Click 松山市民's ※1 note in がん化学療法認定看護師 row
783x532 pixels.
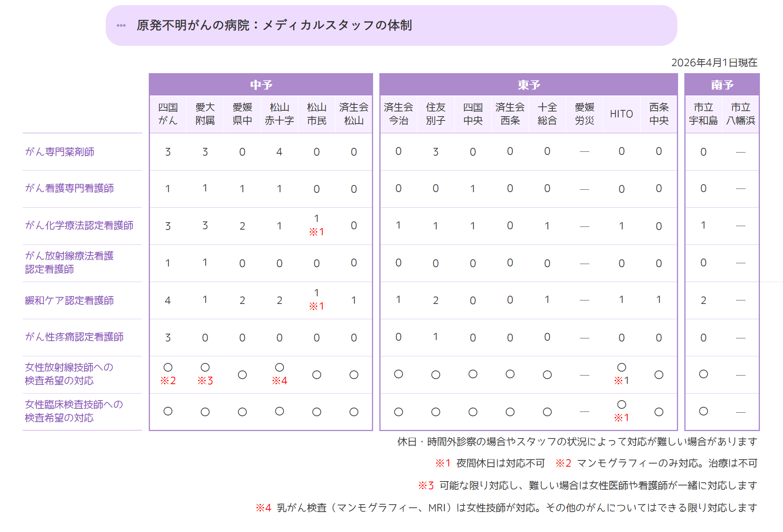(316, 232)
